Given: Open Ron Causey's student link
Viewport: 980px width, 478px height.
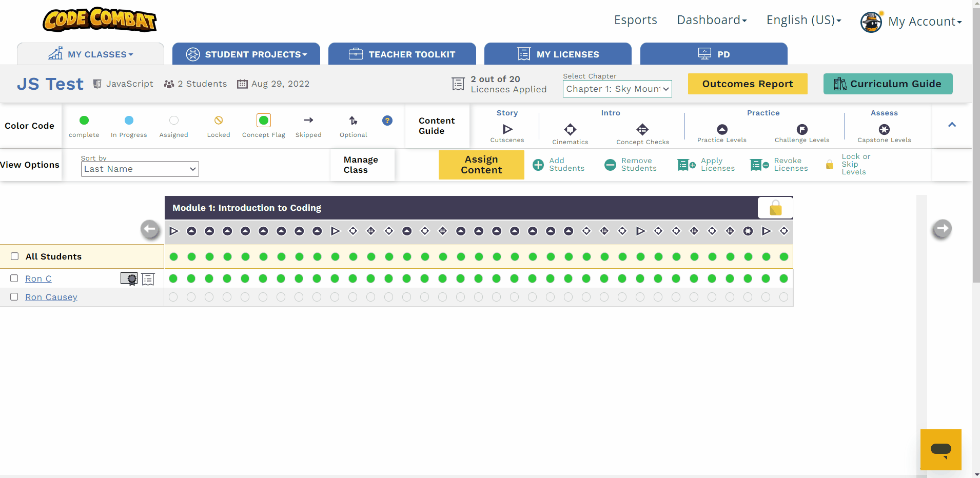Looking at the screenshot, I should click(51, 297).
